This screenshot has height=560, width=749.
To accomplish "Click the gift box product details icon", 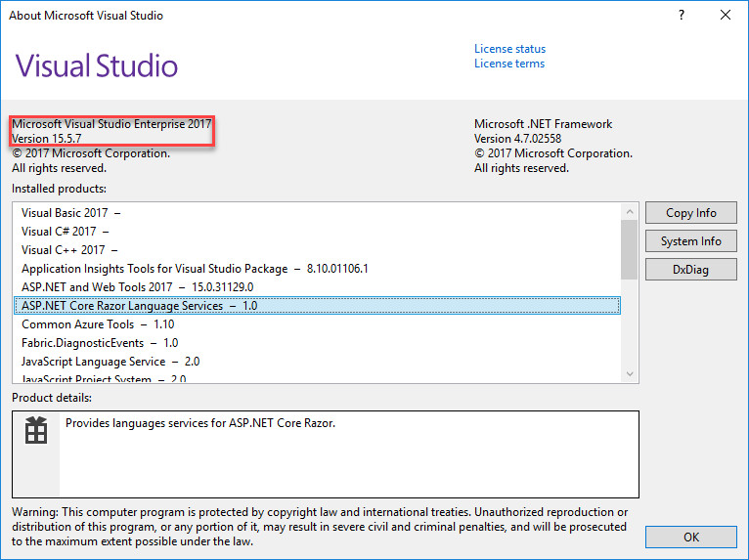I will click(x=36, y=430).
